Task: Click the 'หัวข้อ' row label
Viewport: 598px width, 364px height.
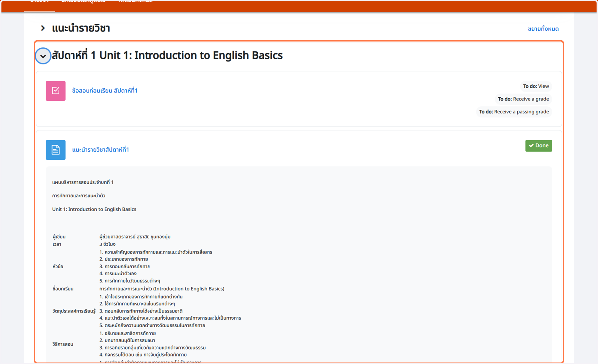Action: tap(58, 266)
